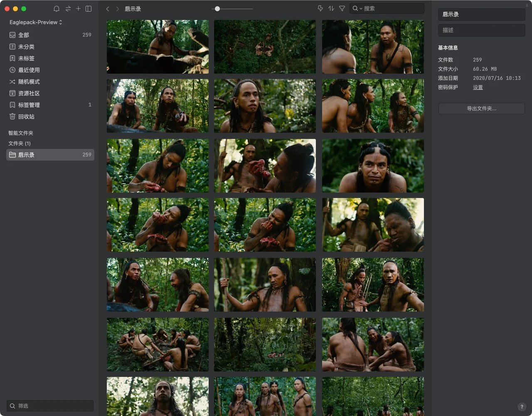Click the 最近使用 clock icon

click(x=12, y=70)
